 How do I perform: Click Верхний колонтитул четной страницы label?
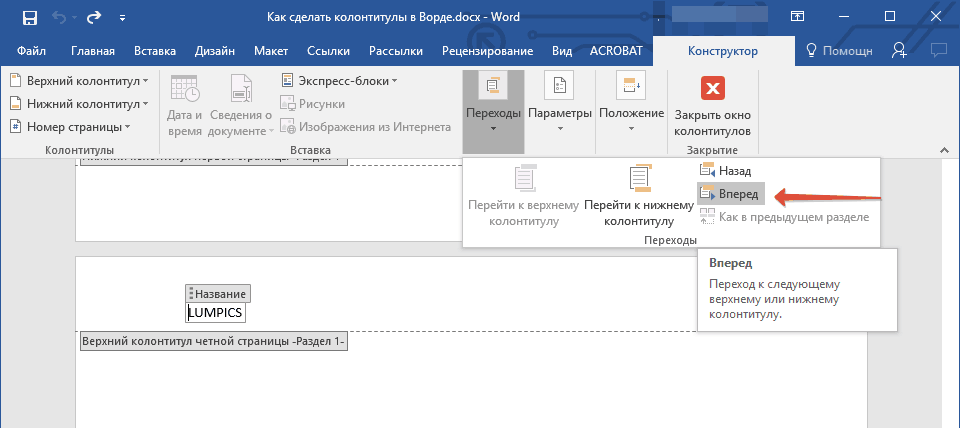click(x=214, y=342)
